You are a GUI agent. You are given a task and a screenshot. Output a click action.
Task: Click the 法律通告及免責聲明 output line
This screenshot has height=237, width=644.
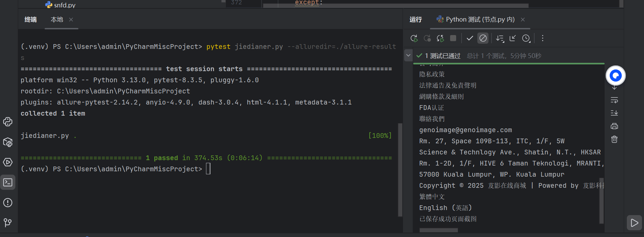(x=448, y=85)
